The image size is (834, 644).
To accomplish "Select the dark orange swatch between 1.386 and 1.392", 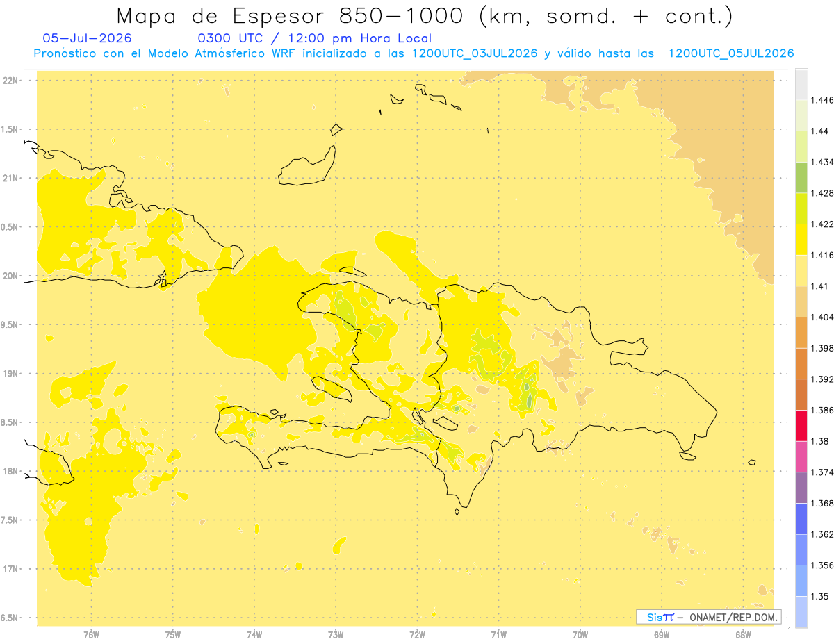I will pos(801,395).
